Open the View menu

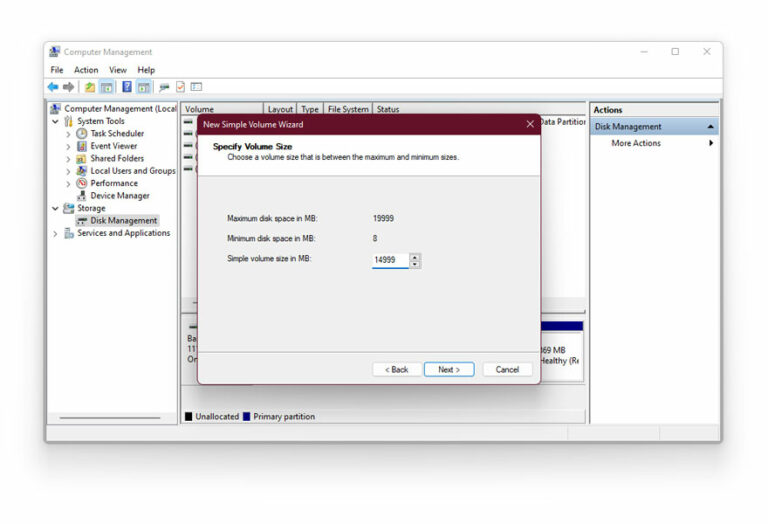point(118,70)
